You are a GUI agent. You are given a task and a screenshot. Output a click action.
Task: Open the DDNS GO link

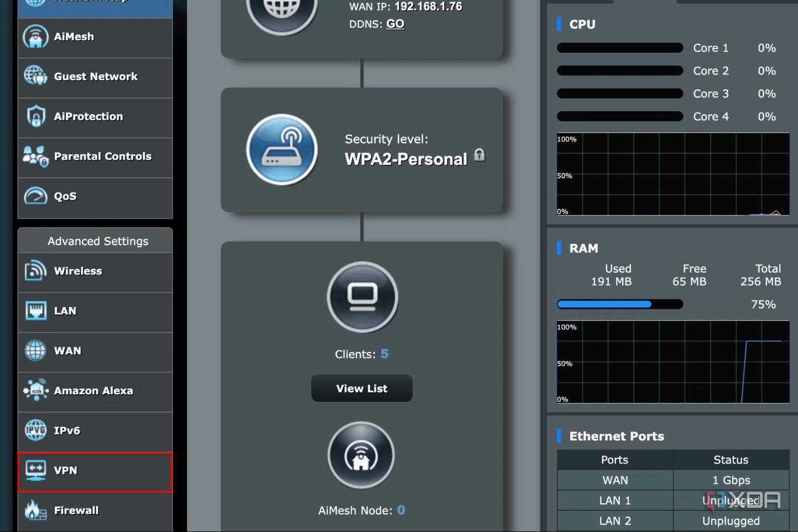(x=395, y=24)
